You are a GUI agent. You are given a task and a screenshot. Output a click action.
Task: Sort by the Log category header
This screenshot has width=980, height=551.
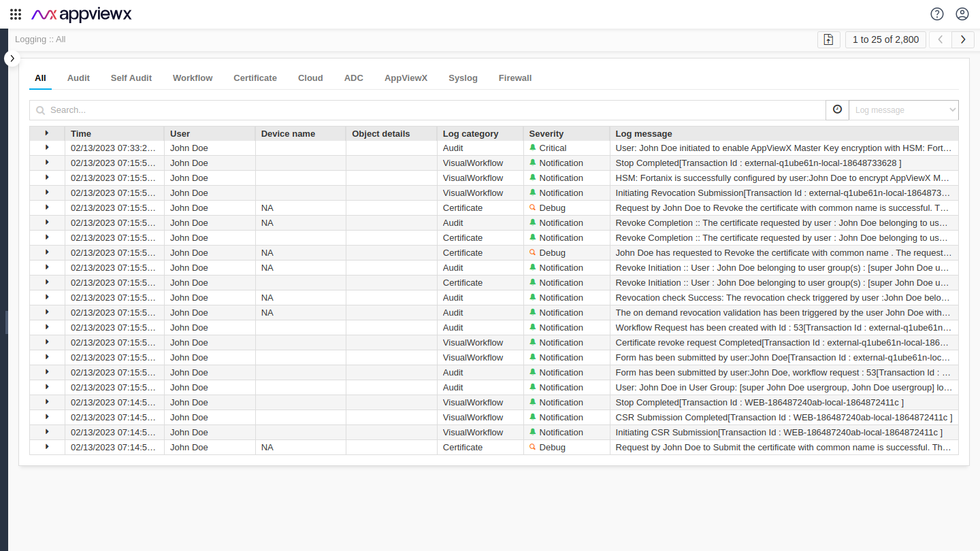pyautogui.click(x=480, y=133)
